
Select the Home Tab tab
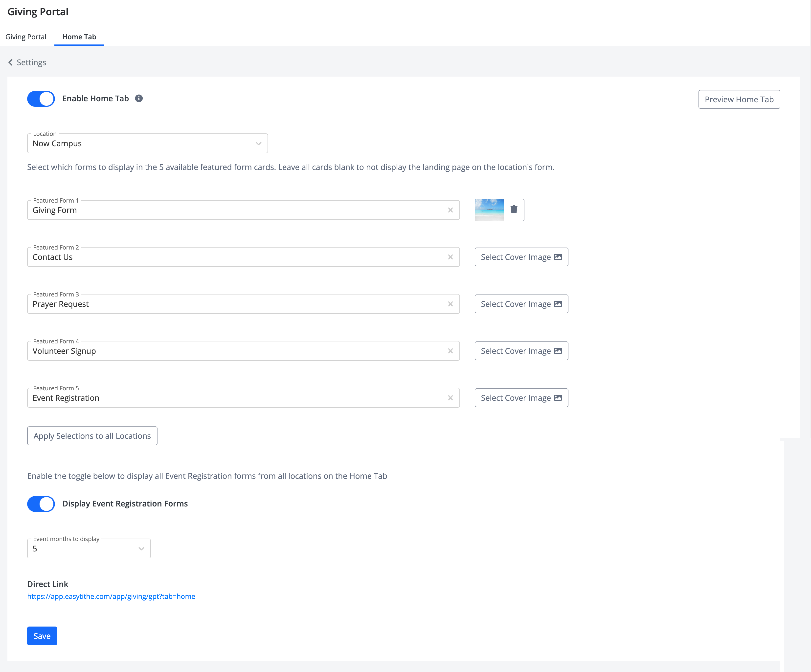[79, 37]
